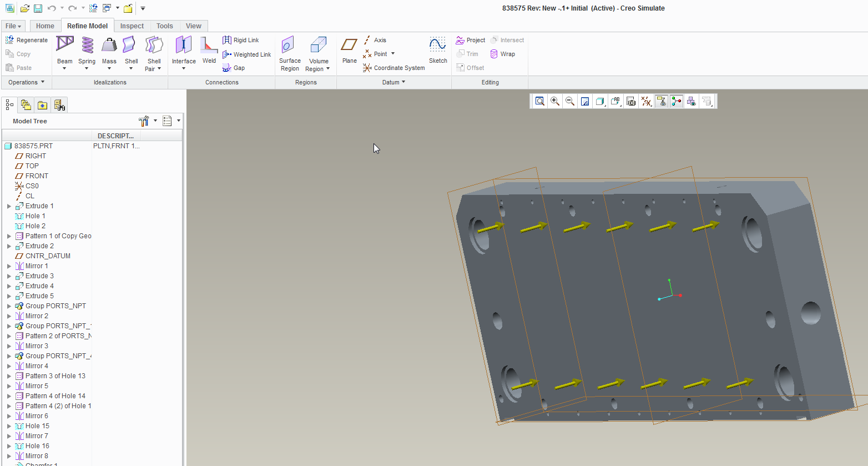Open the File menu
The height and width of the screenshot is (466, 868).
pyautogui.click(x=13, y=26)
